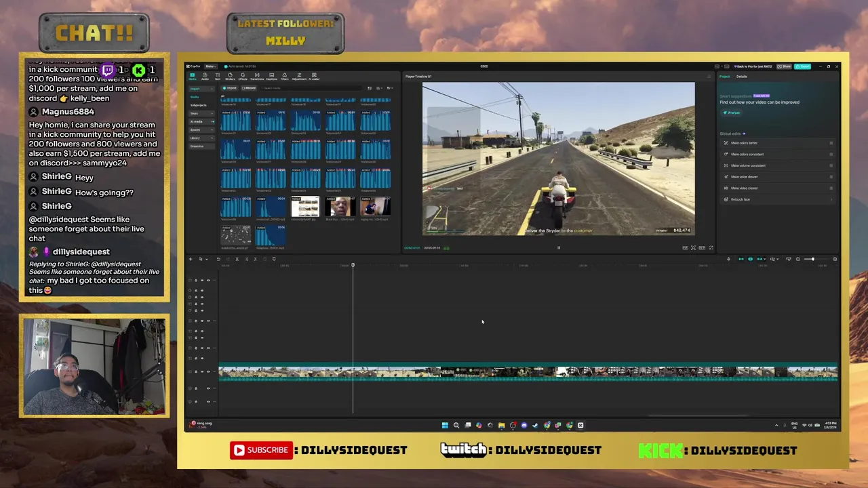
Task: Click the Analyze button
Action: pyautogui.click(x=732, y=113)
